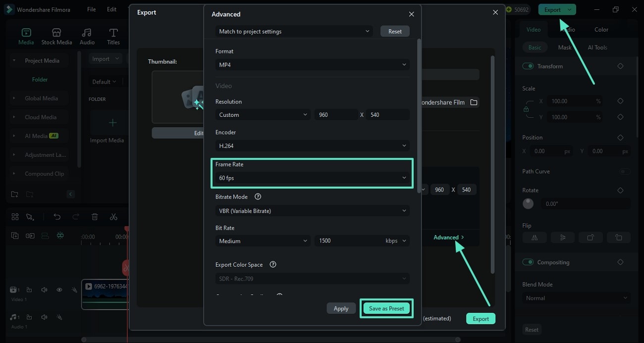Screen dimensions: 644x343
Task: Open the Edit menu
Action: [112, 9]
